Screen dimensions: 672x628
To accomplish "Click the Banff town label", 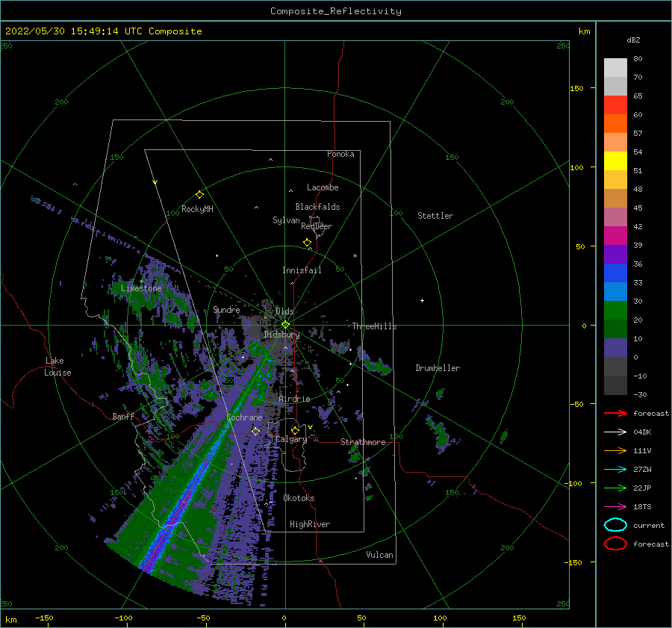I will [123, 416].
